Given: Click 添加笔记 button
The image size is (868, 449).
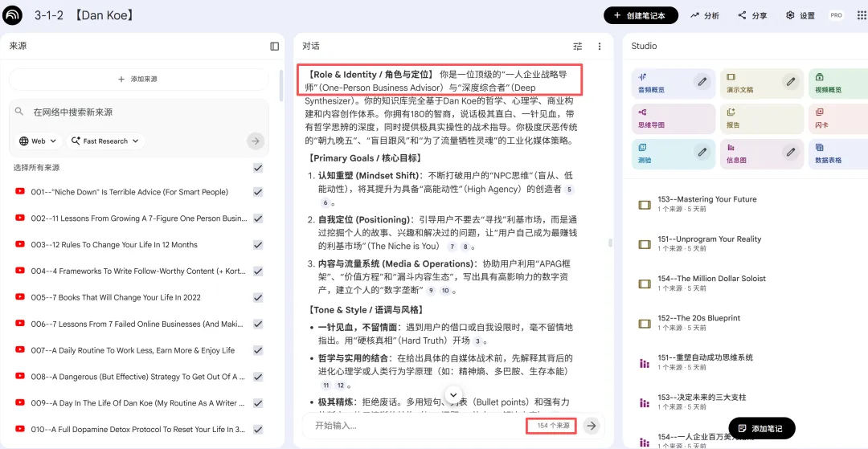Looking at the screenshot, I should point(762,428).
